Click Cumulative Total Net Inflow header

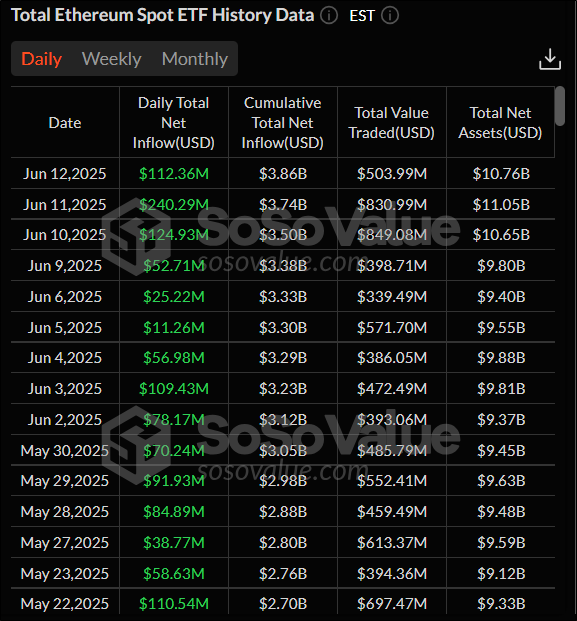[x=283, y=123]
